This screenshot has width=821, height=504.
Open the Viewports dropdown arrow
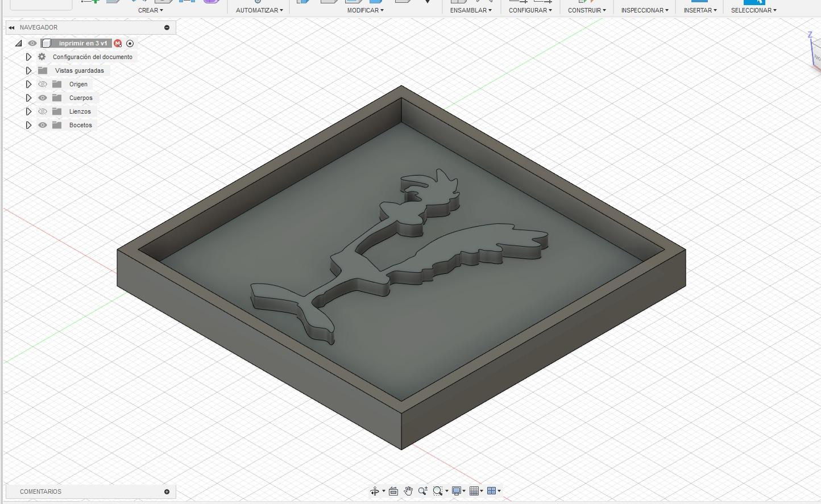[500, 491]
